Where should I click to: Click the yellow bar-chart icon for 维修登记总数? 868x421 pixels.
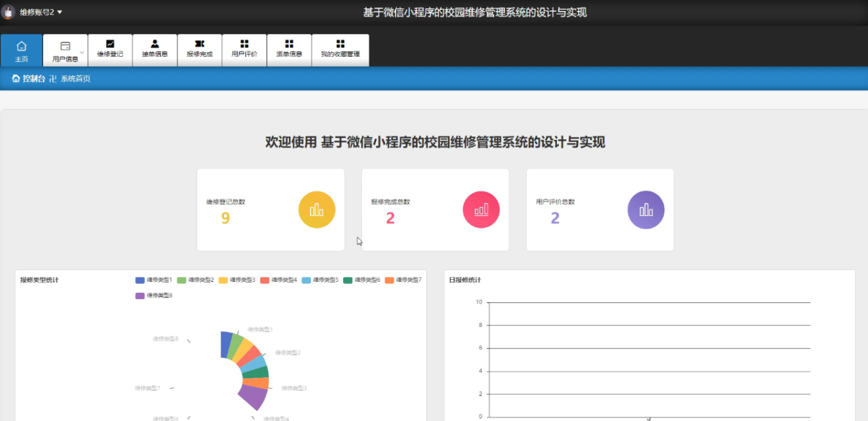(x=317, y=209)
